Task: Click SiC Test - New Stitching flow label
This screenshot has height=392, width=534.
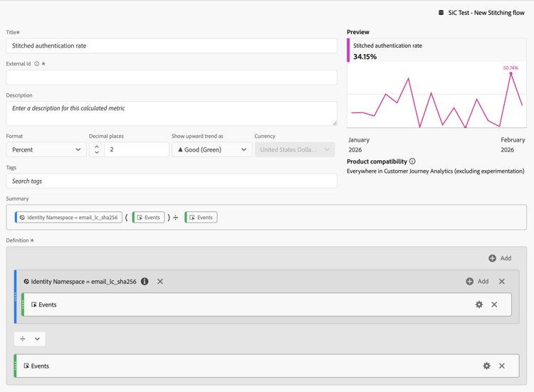Action: click(486, 13)
